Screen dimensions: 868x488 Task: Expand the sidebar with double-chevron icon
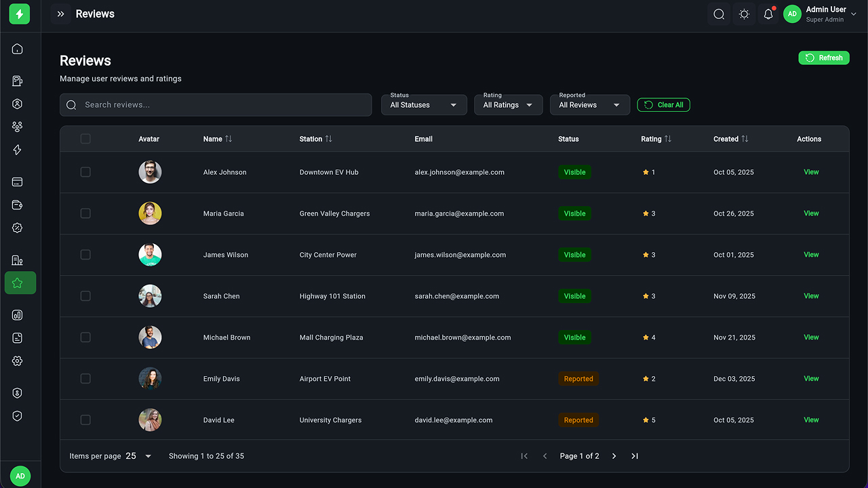(x=60, y=14)
